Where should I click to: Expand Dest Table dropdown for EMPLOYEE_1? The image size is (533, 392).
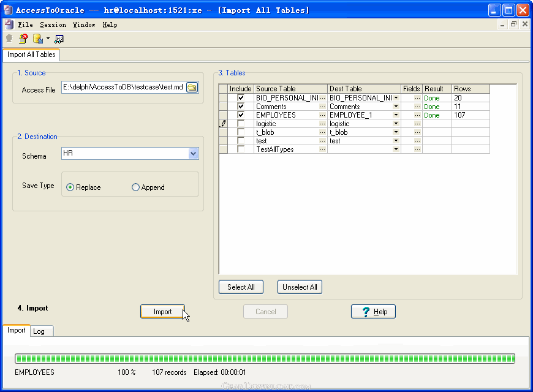click(x=396, y=115)
